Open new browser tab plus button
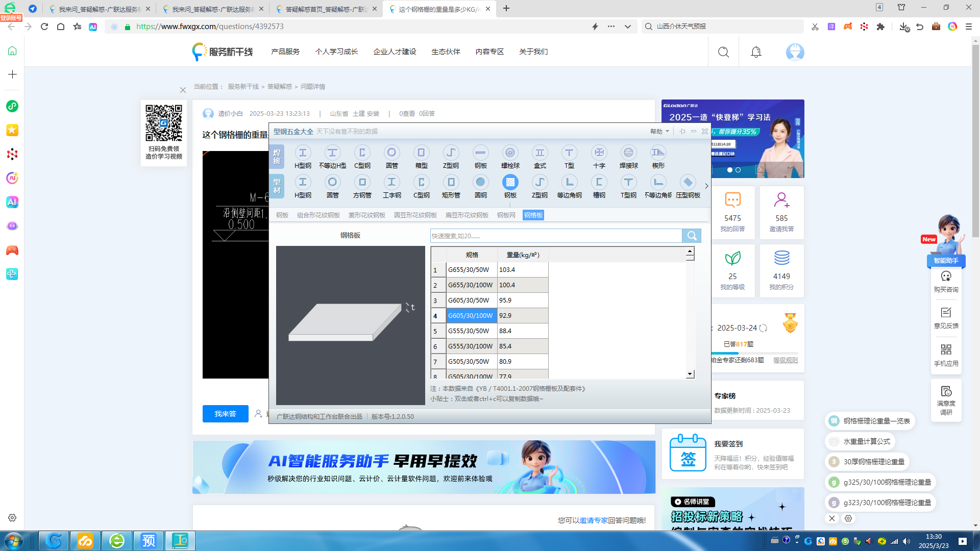Screen dimensions: 980x551 coord(506,8)
